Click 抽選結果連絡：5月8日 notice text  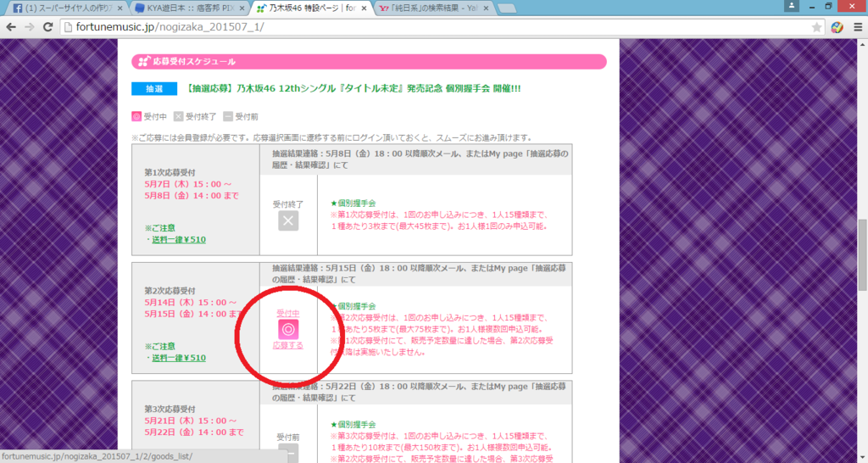point(419,159)
